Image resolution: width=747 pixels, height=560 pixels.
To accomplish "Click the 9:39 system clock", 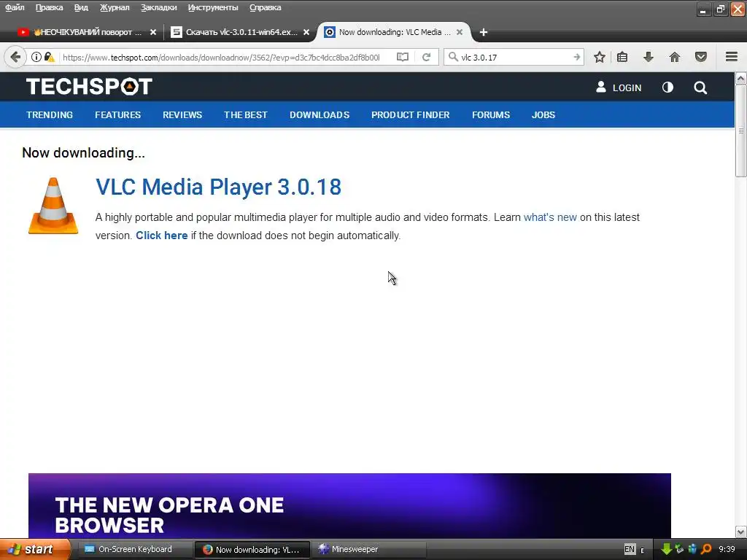I will [x=727, y=549].
